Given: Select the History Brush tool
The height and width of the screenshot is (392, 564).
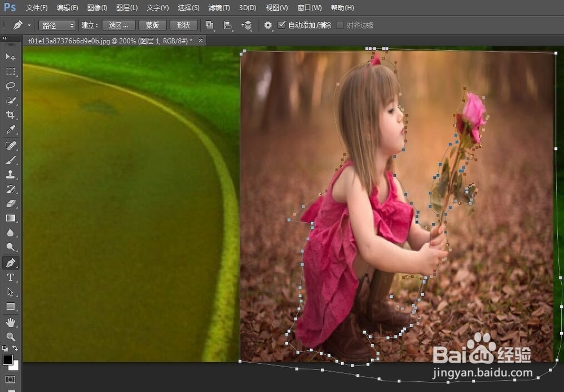Looking at the screenshot, I should click(10, 189).
